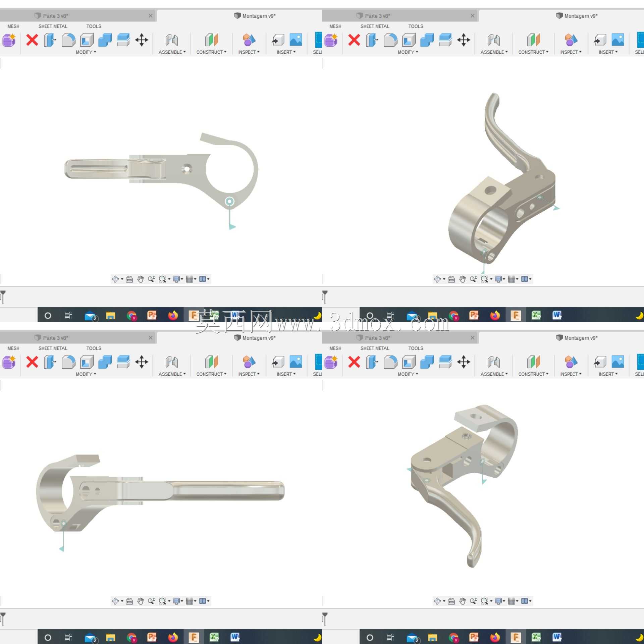Open Task View in bottom-right taskbar
The image size is (644, 644).
click(x=390, y=637)
